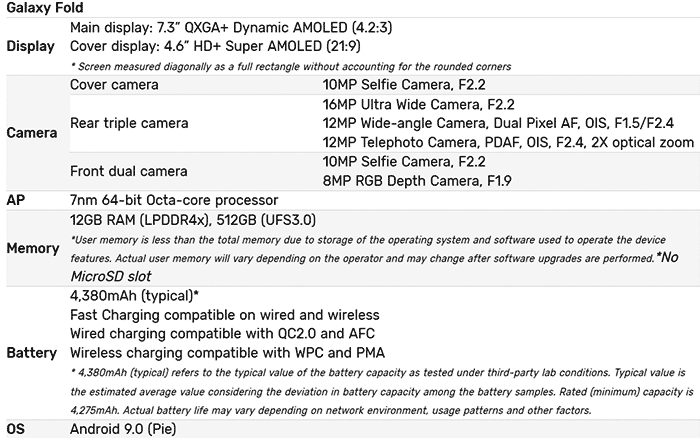Click the 8MP RGB Depth Camera line
The width and height of the screenshot is (700, 438).
point(417,181)
